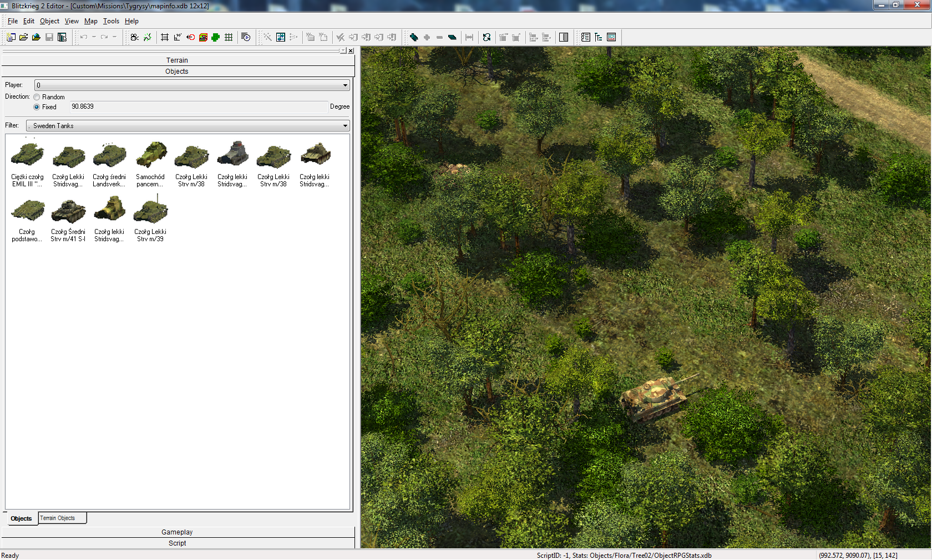This screenshot has height=560, width=932.
Task: Click the disabled magic wand icon
Action: pos(267,37)
